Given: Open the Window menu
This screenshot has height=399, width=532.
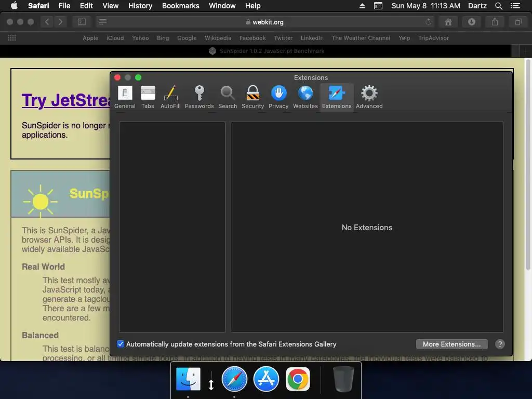Looking at the screenshot, I should coord(222,6).
